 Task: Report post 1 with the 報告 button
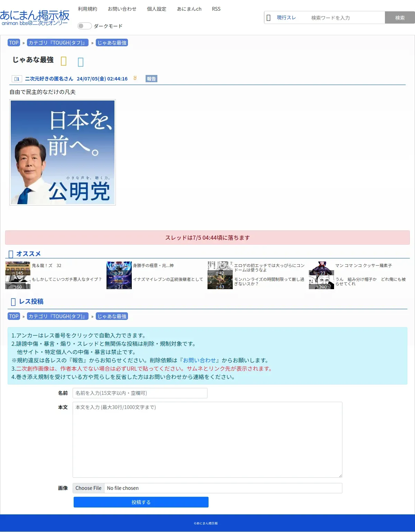coord(151,79)
